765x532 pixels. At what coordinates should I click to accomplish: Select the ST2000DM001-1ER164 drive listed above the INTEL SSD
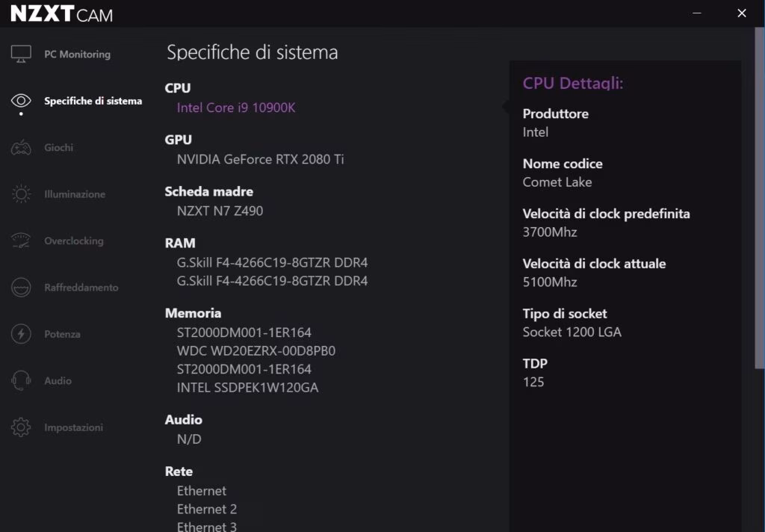[x=244, y=369]
